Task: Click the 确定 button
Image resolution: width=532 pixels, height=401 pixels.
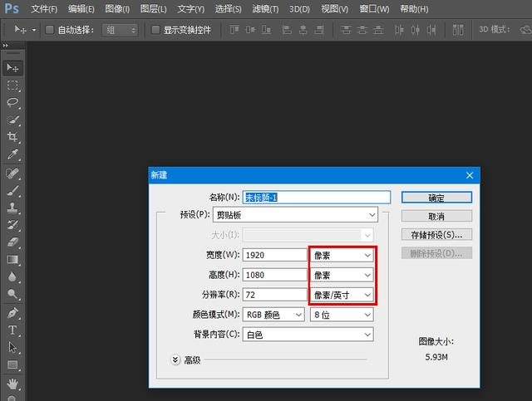Action: coord(436,198)
